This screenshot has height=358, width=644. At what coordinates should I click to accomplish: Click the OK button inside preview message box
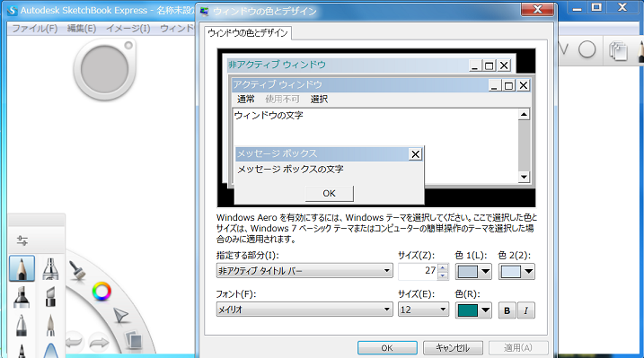(329, 193)
